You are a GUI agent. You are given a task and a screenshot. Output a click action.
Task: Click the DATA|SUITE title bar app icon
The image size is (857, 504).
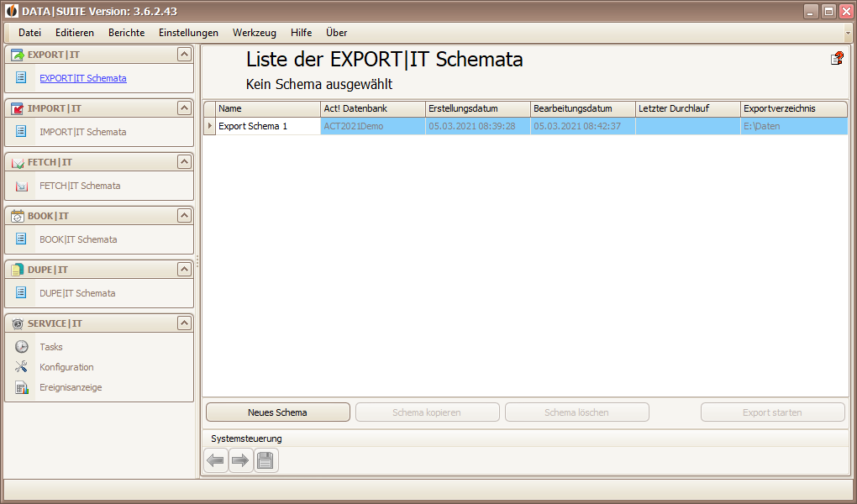[12, 11]
